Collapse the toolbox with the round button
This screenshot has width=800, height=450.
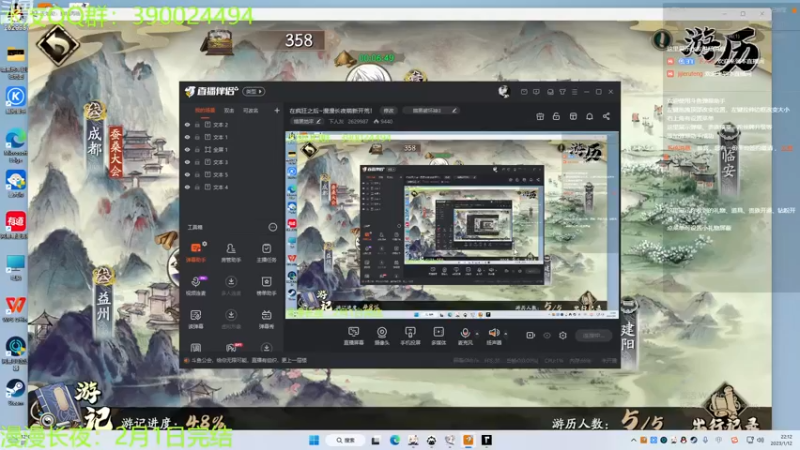tap(272, 227)
